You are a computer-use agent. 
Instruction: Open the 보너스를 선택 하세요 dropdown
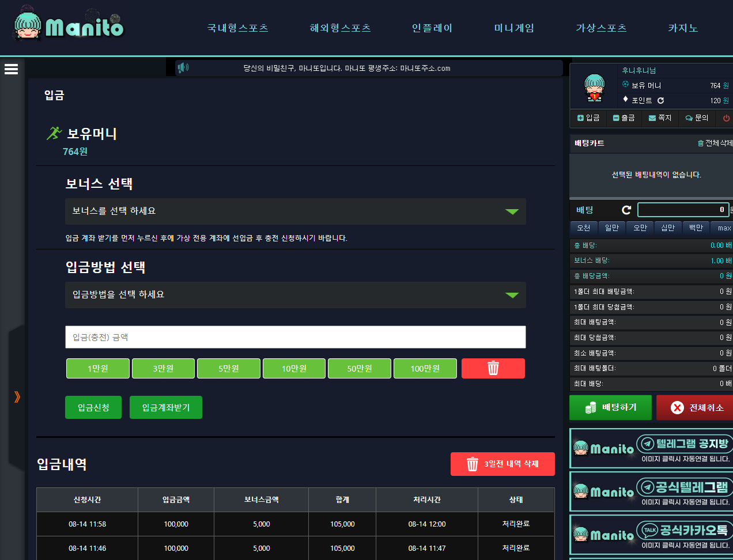tap(295, 211)
